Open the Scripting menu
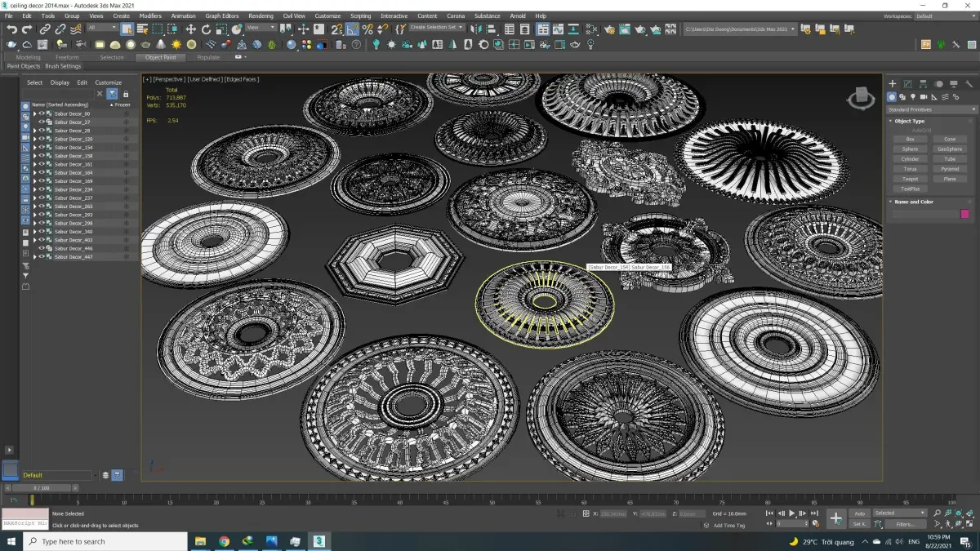This screenshot has width=980, height=551. [x=360, y=16]
